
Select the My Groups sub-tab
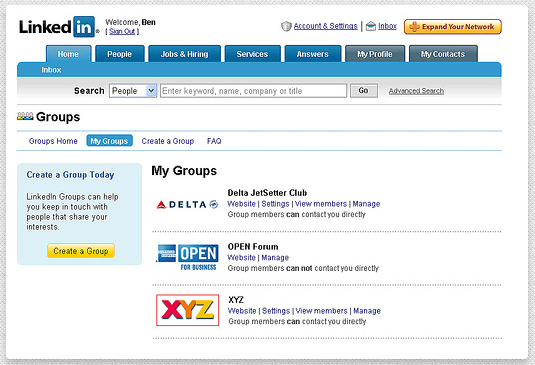pyautogui.click(x=109, y=141)
